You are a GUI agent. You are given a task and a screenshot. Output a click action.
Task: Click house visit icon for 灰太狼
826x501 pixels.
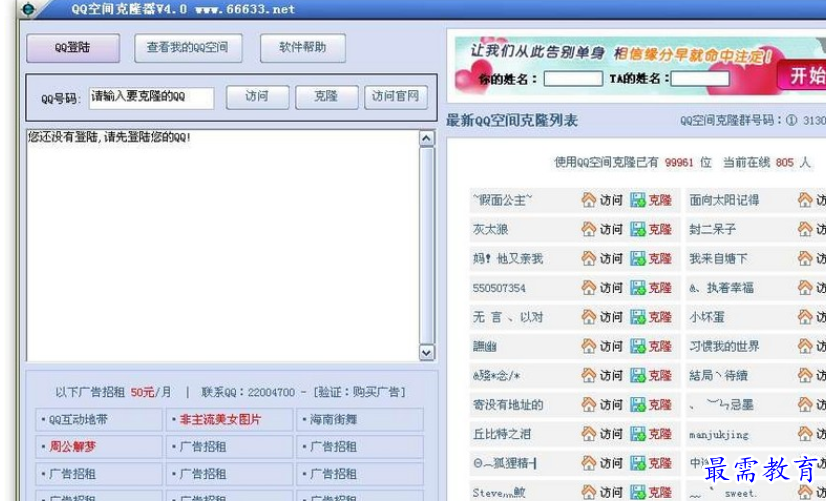click(588, 229)
